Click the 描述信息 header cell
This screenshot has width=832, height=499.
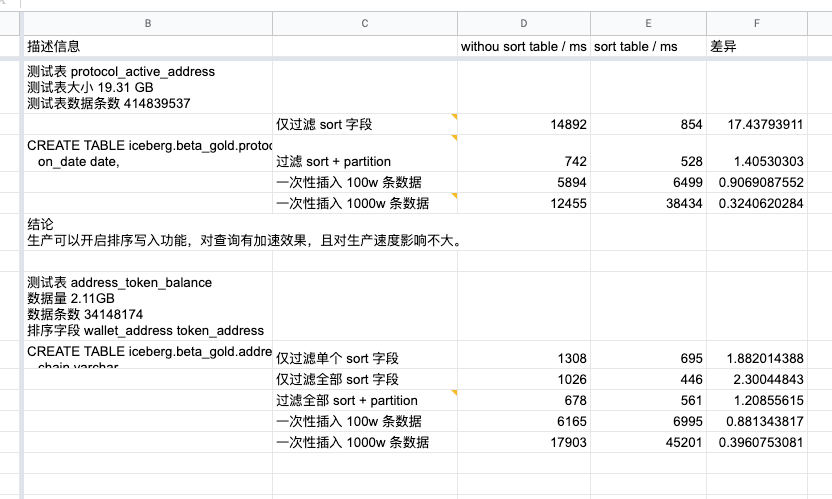148,46
